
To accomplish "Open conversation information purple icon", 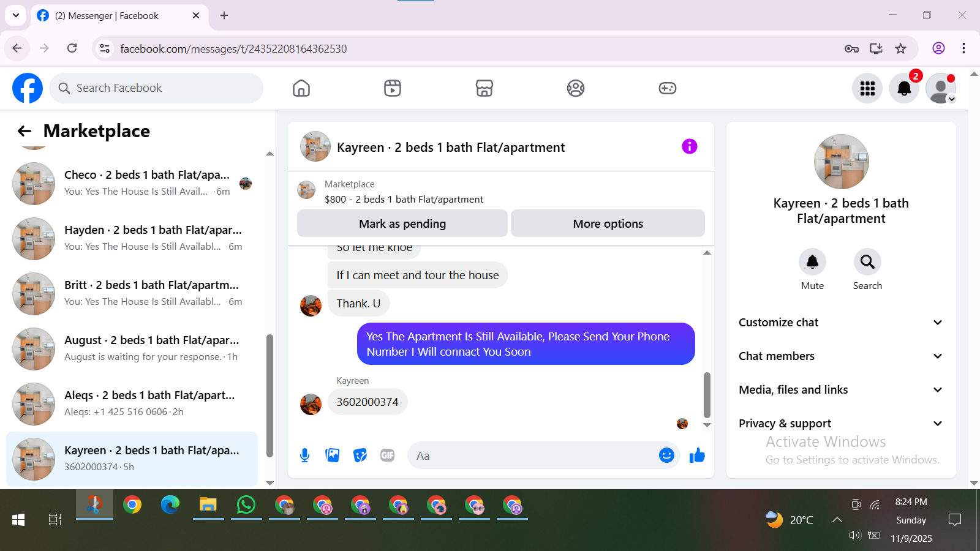I will click(690, 146).
